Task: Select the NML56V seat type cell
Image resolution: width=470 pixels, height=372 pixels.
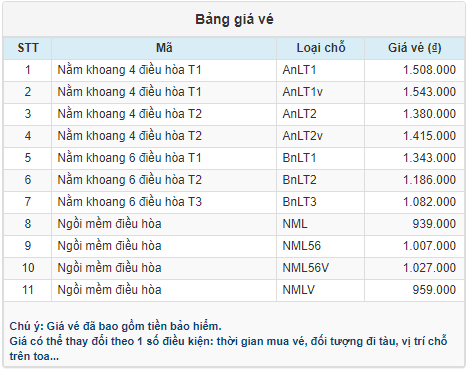Action: 320,268
